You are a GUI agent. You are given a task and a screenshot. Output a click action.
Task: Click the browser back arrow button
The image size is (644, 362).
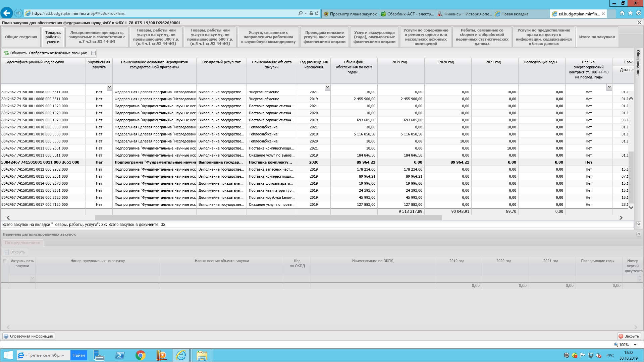coord(6,13)
